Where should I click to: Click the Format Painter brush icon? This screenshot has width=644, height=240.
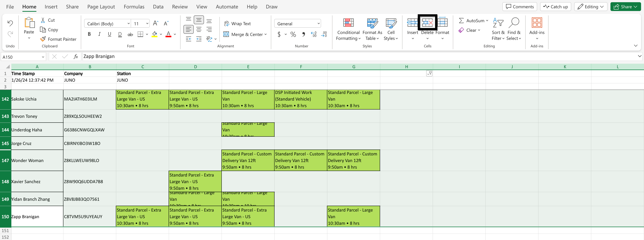(x=43, y=39)
